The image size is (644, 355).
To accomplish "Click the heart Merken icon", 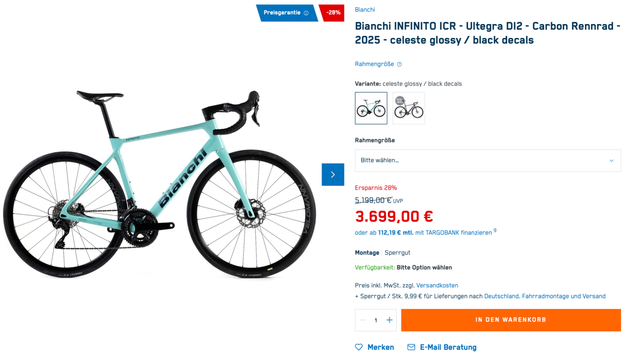I will click(359, 347).
